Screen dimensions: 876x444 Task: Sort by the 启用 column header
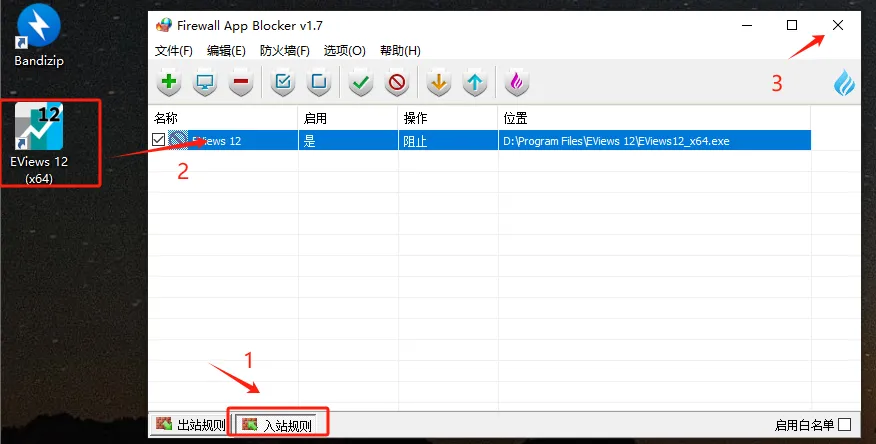[348, 118]
